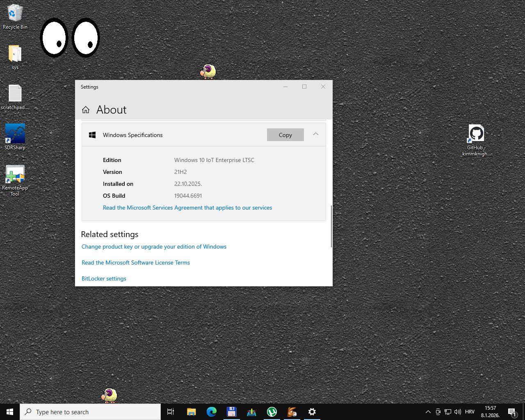Read the Microsoft Services Agreement link
The height and width of the screenshot is (420, 525).
[x=187, y=208]
